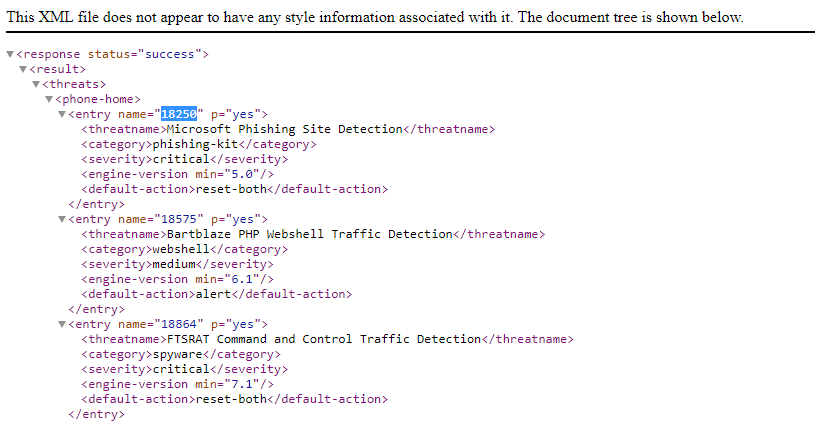Screen dimensions: 815x424
Task: Click status attribute value "success"
Action: [169, 54]
